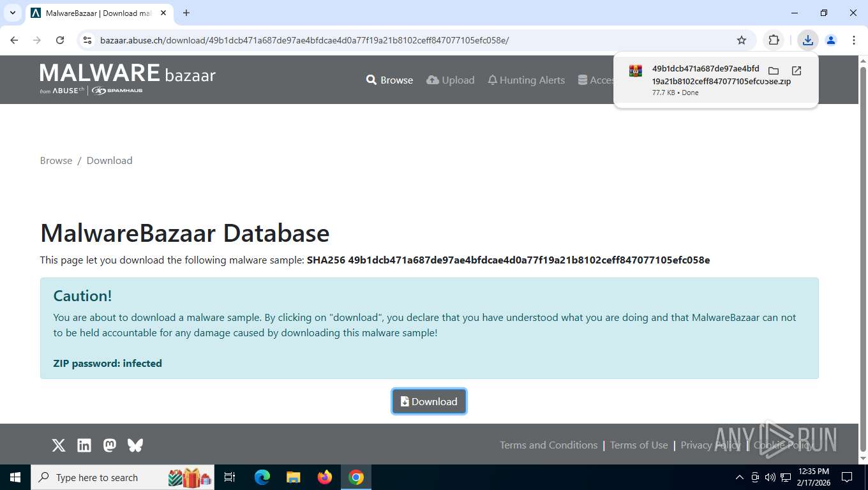Reload the MalwareBazaar page
The width and height of the screenshot is (868, 490).
coord(60,40)
